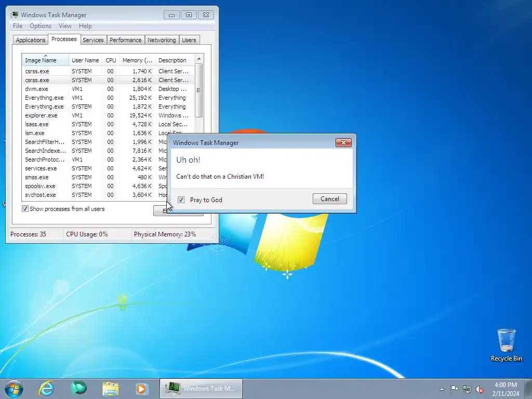
Task: Open the File menu
Action: pyautogui.click(x=18, y=26)
